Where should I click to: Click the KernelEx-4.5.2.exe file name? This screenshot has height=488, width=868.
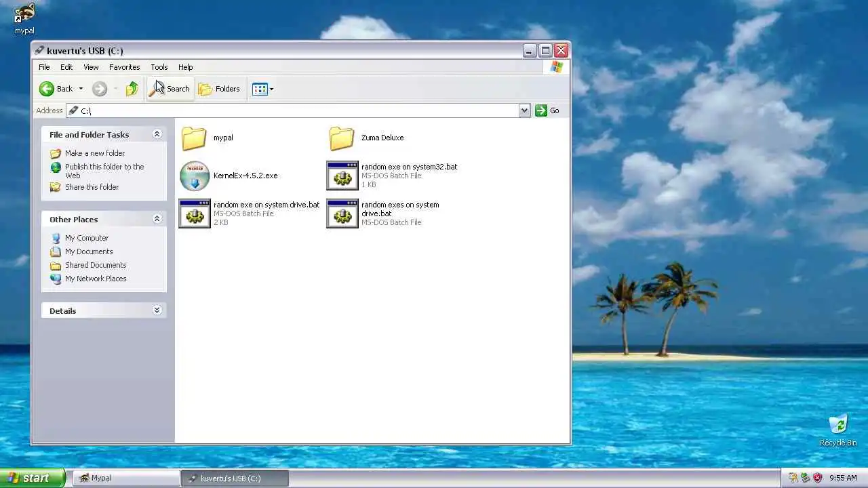[x=245, y=176]
